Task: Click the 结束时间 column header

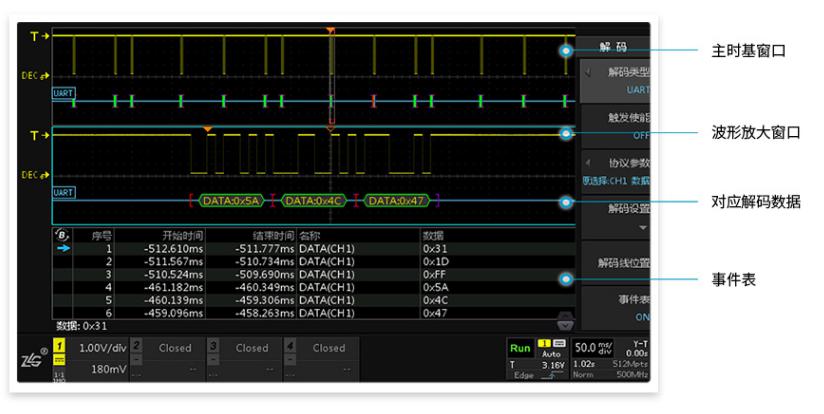Action: coord(273,235)
